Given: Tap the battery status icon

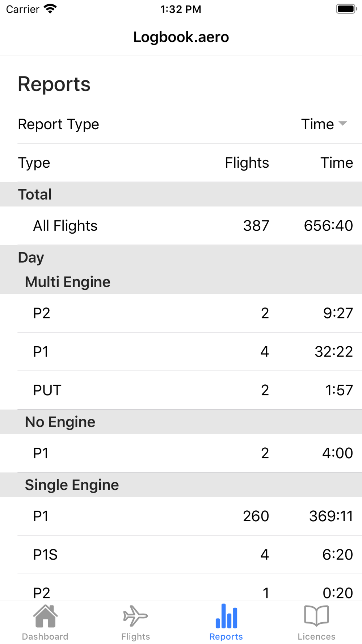Looking at the screenshot, I should (346, 9).
